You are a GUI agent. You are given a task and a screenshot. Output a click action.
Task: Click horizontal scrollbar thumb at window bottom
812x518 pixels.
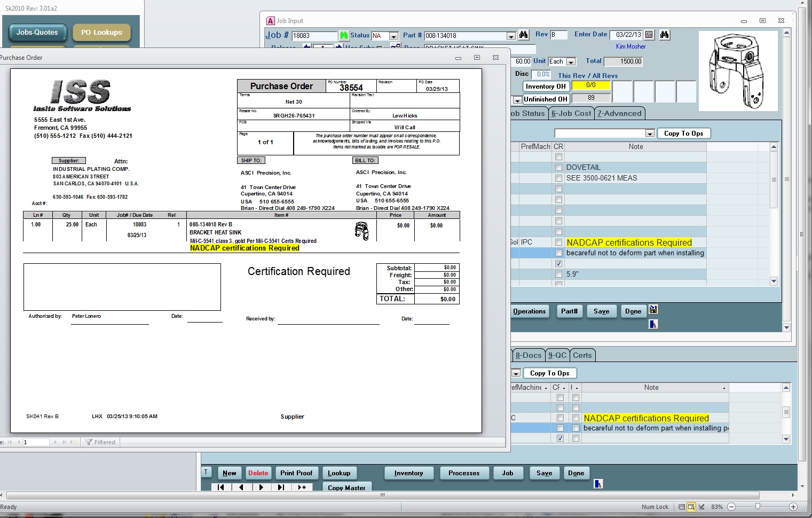382,495
